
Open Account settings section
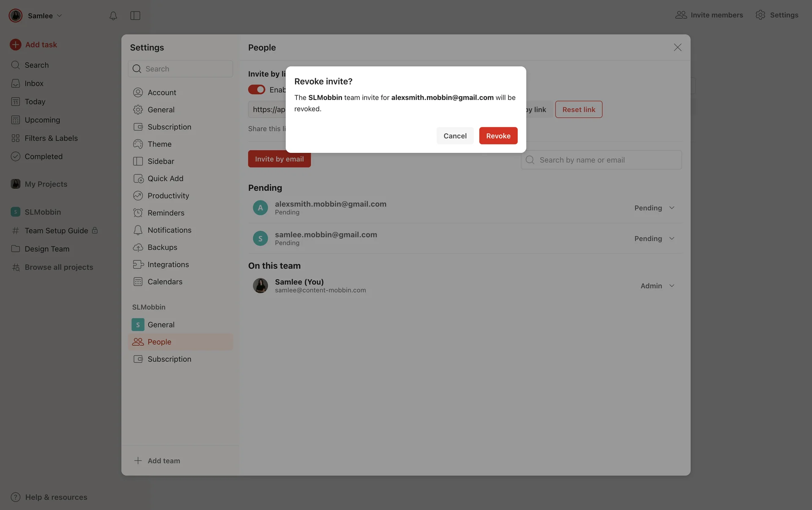point(162,92)
